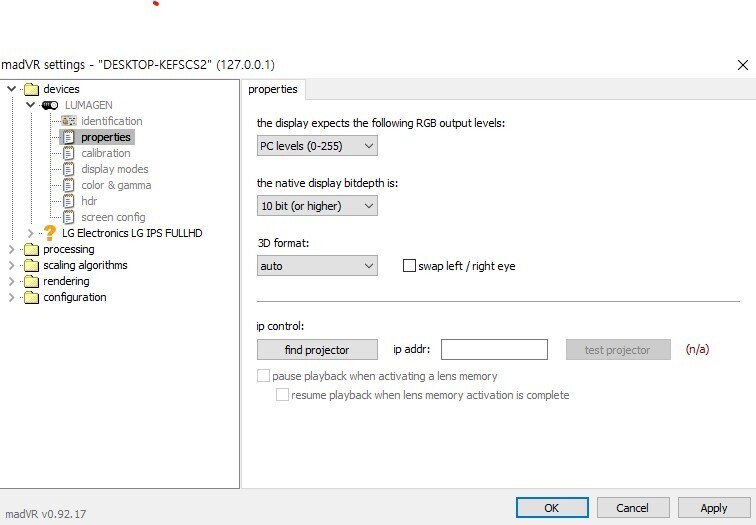Collapse the LUMAGEN device node
This screenshot has width=756, height=525.
point(30,105)
